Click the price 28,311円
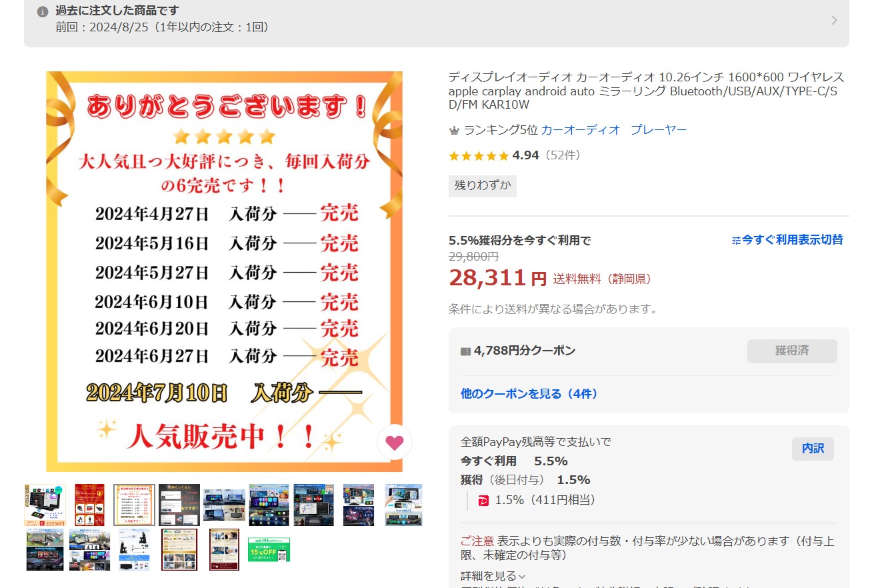Image resolution: width=872 pixels, height=588 pixels. coord(497,277)
